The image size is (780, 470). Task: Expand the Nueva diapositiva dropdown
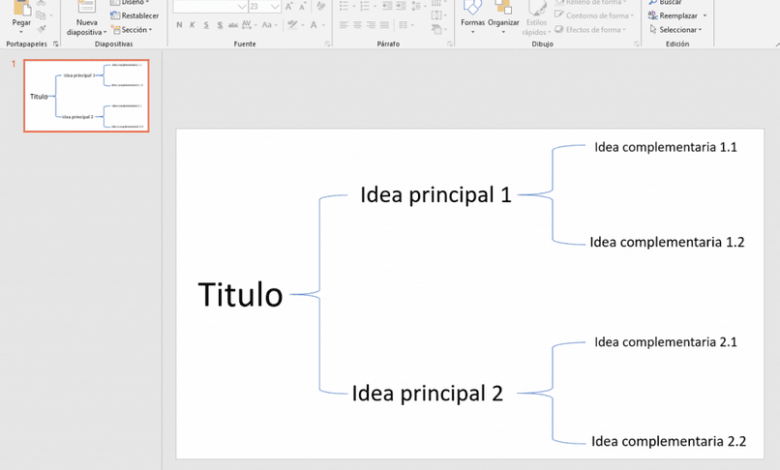pos(105,32)
